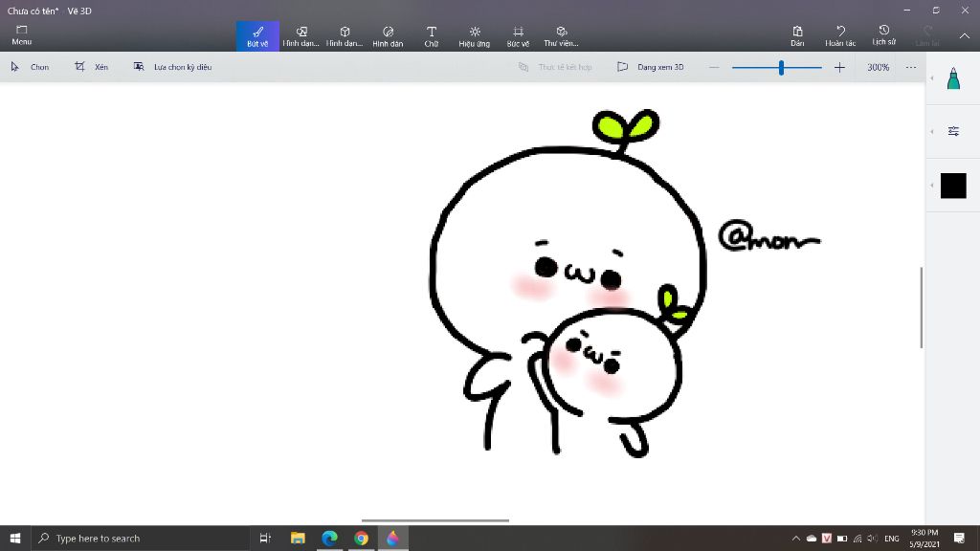Select the Xén crop tool
The width and height of the screenshot is (980, 551).
coord(91,67)
